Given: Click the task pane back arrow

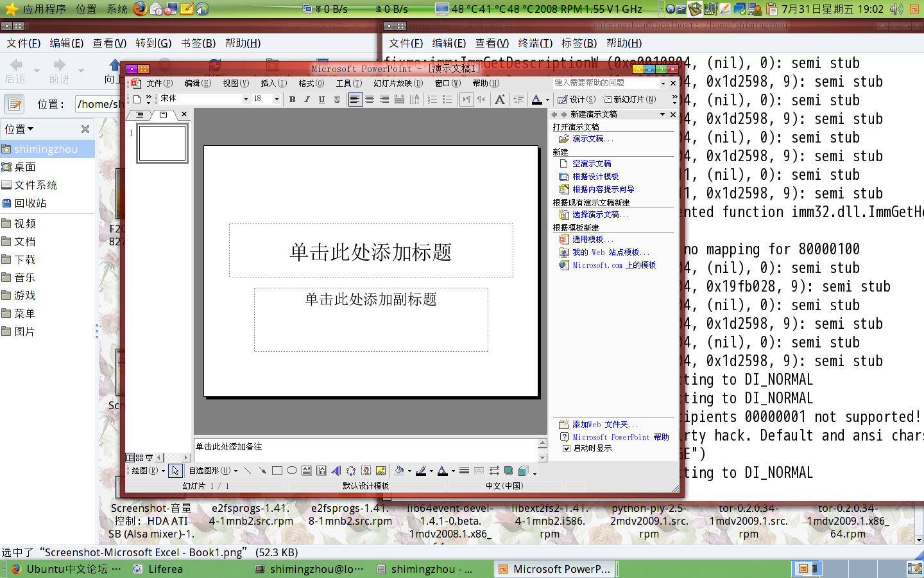Looking at the screenshot, I should pos(554,114).
